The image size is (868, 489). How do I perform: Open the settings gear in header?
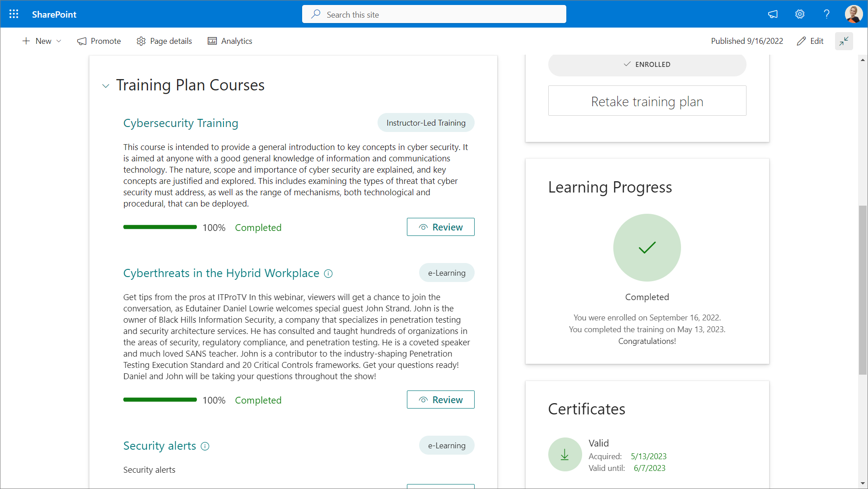pos(800,14)
